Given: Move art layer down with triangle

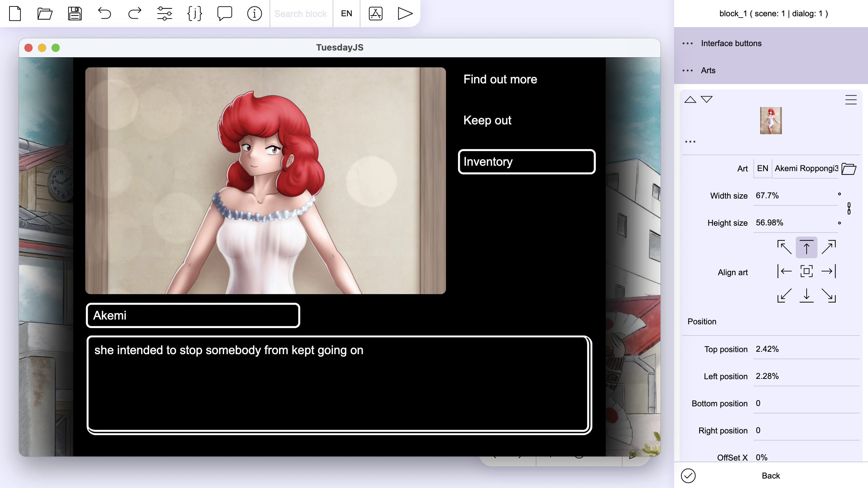Looking at the screenshot, I should [707, 99].
